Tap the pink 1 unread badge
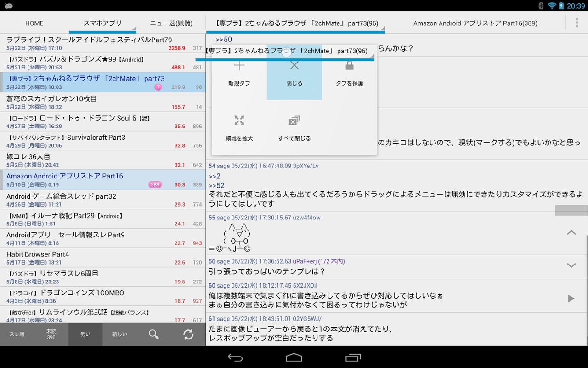Image resolution: width=588 pixels, height=368 pixels. 158,87
